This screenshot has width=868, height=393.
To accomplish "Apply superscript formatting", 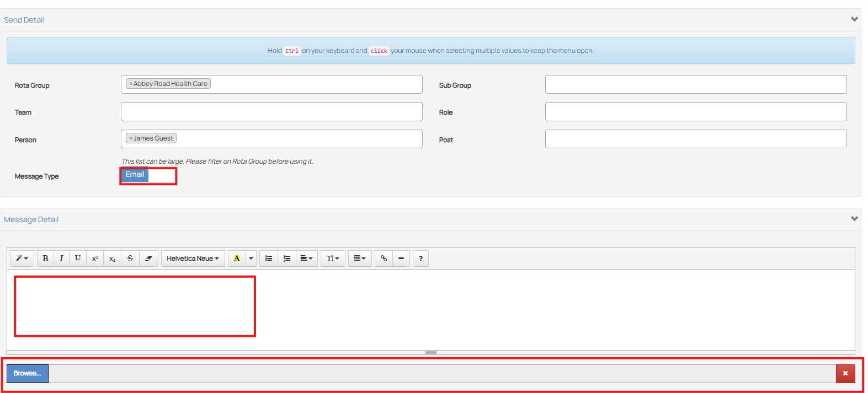I will pos(95,259).
